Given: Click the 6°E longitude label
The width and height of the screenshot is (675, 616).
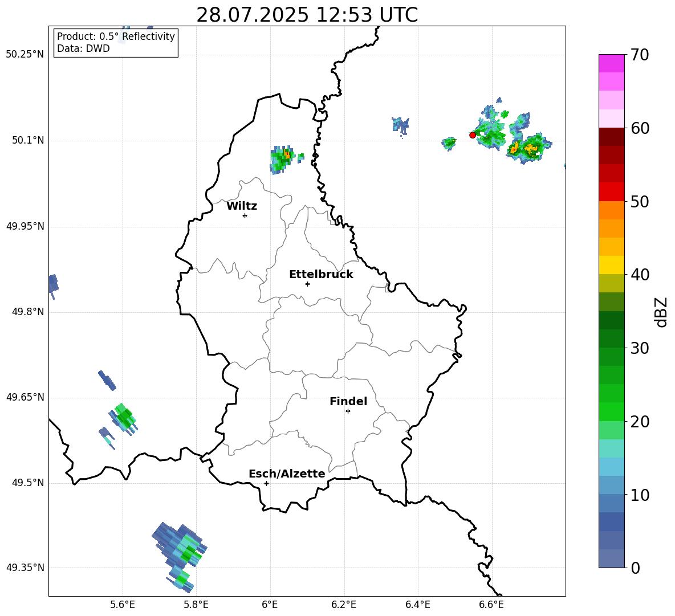Looking at the screenshot, I should tap(270, 605).
